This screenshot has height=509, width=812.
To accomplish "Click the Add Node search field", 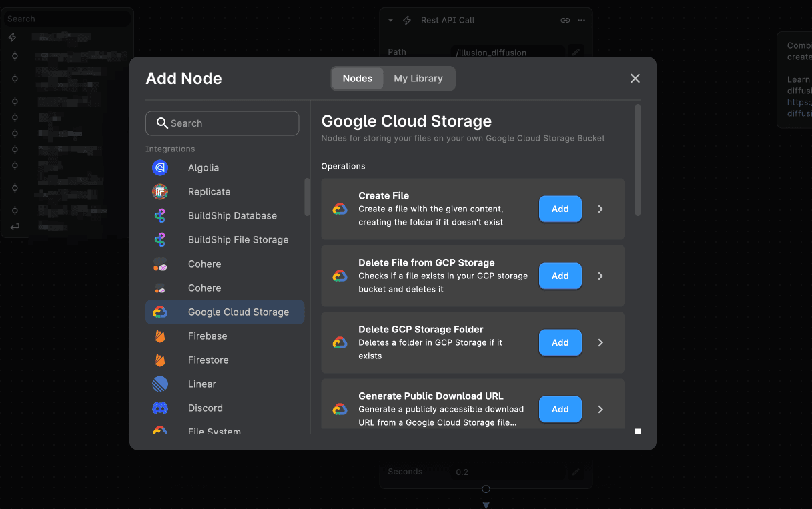I will (x=222, y=123).
